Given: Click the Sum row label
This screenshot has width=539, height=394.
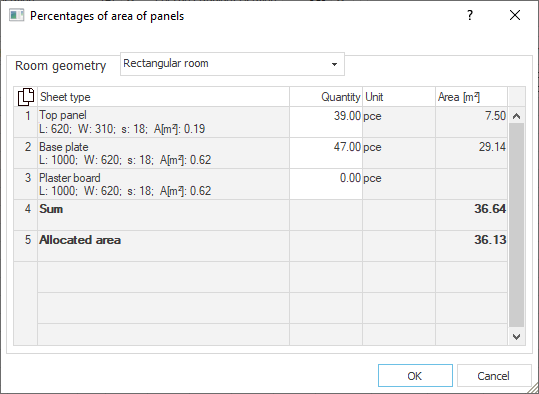Looking at the screenshot, I should tap(51, 209).
